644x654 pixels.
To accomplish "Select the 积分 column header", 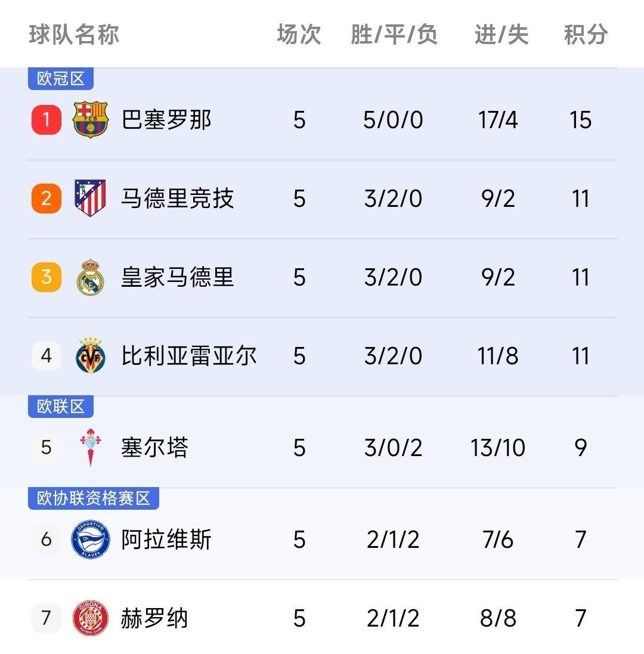I will [x=586, y=34].
